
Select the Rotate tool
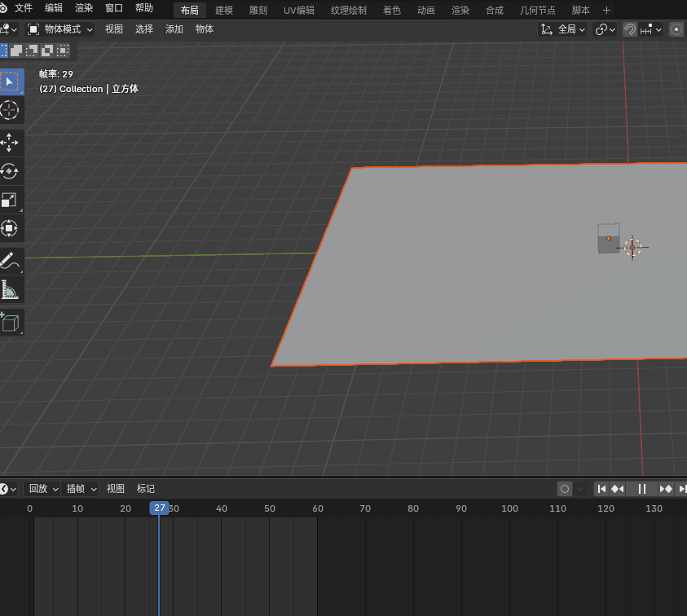(x=10, y=171)
